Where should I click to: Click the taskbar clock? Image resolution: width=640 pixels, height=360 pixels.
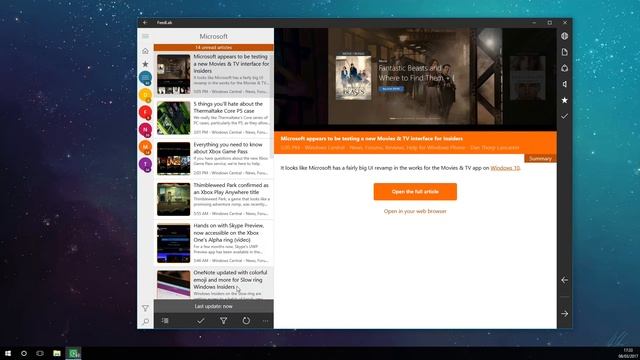[628, 353]
